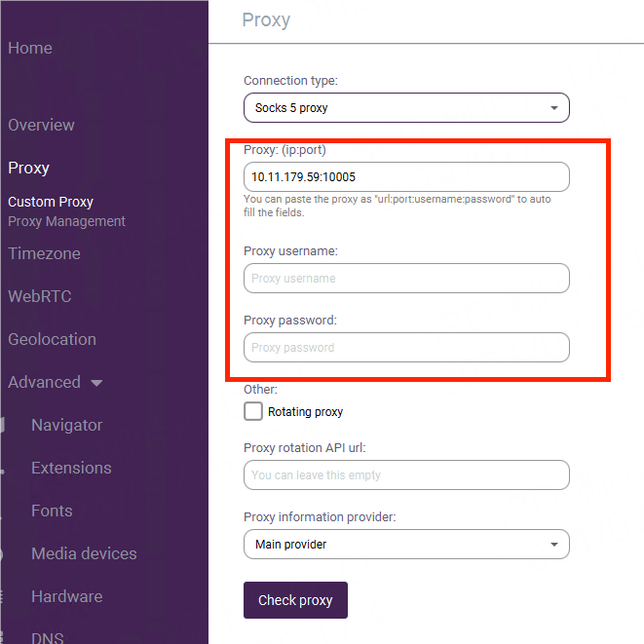The height and width of the screenshot is (644, 644).
Task: Open the Extensions settings page
Action: pyautogui.click(x=71, y=469)
